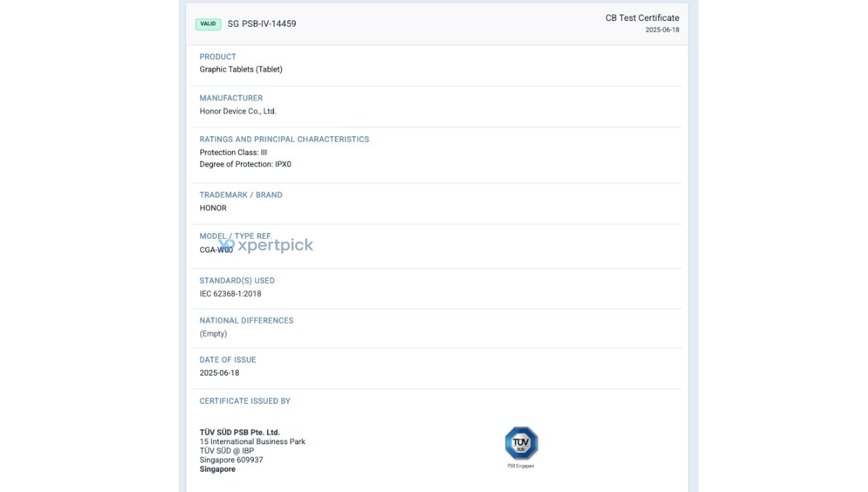Select the HONOR brand value
Viewport: 868px width, 492px height.
pyautogui.click(x=213, y=208)
